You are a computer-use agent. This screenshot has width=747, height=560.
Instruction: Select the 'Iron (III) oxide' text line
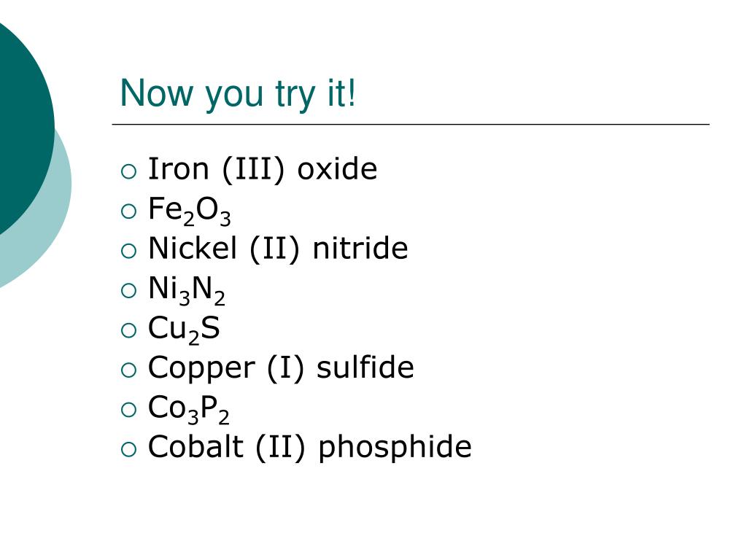pos(263,169)
